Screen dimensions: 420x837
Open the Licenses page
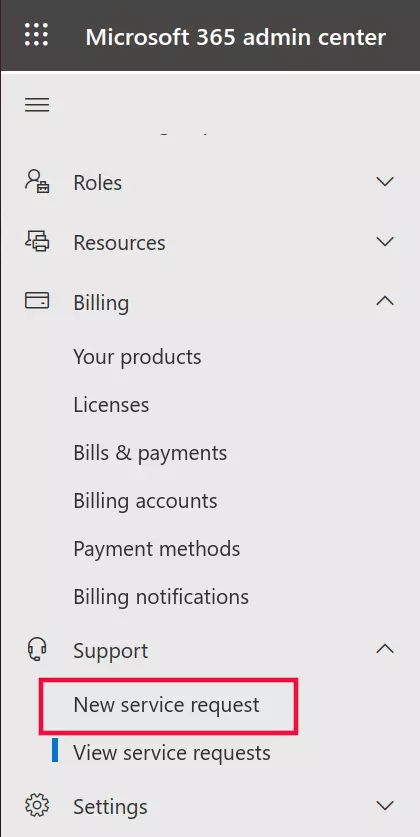click(111, 405)
